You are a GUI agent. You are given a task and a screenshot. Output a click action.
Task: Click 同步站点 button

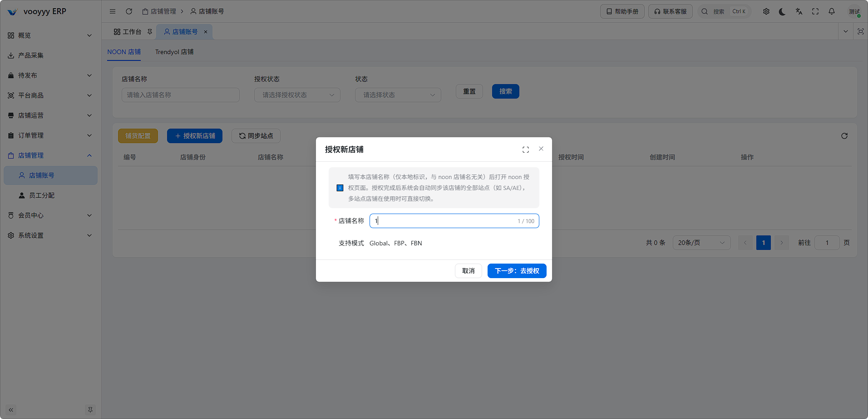[x=256, y=136]
